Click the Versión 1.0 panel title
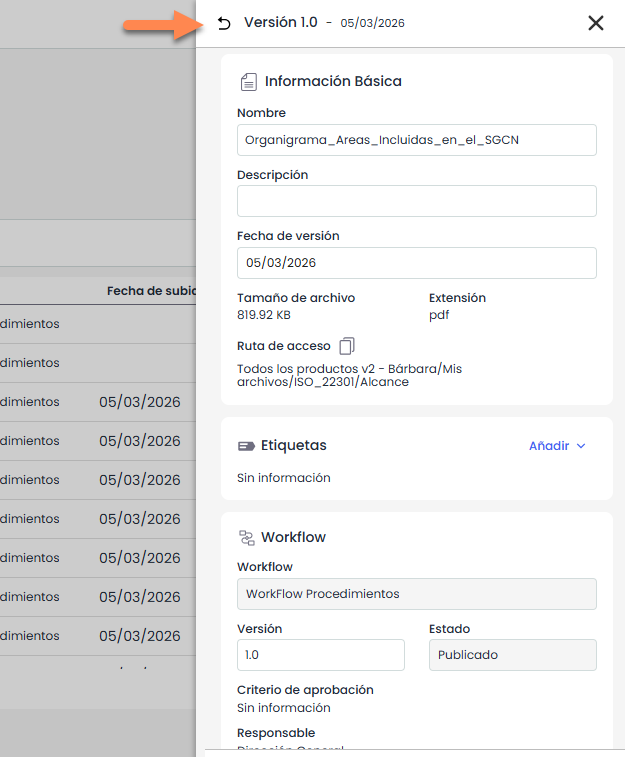This screenshot has height=757, width=625. pyautogui.click(x=280, y=23)
